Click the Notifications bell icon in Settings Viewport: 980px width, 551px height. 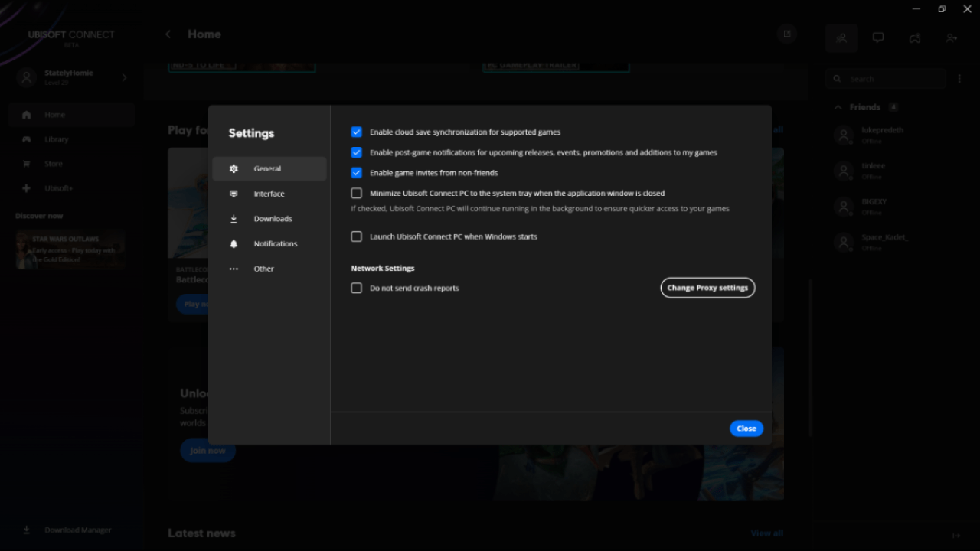click(x=234, y=243)
